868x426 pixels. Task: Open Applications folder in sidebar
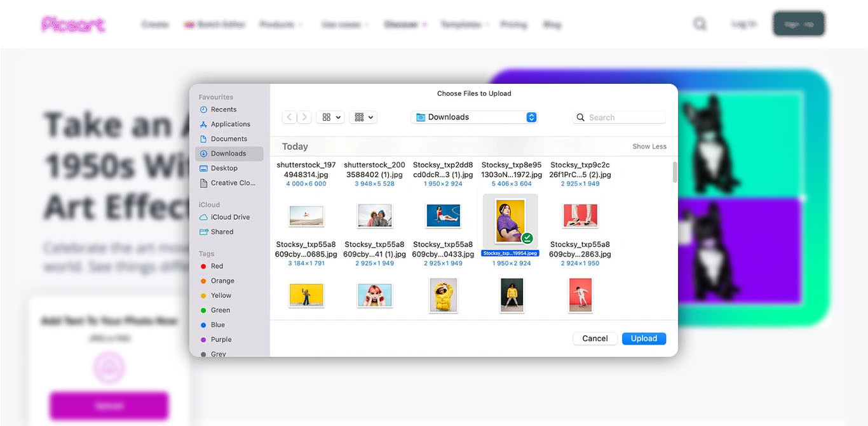coord(230,124)
